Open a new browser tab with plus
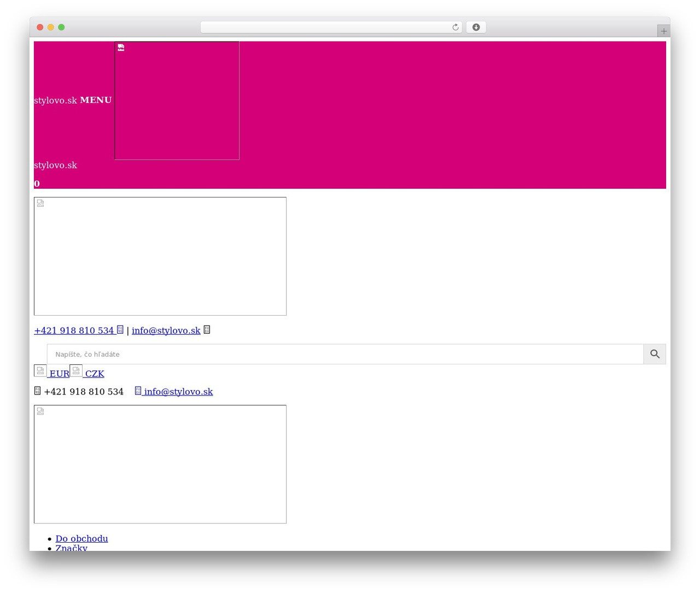This screenshot has width=700, height=593. click(663, 31)
